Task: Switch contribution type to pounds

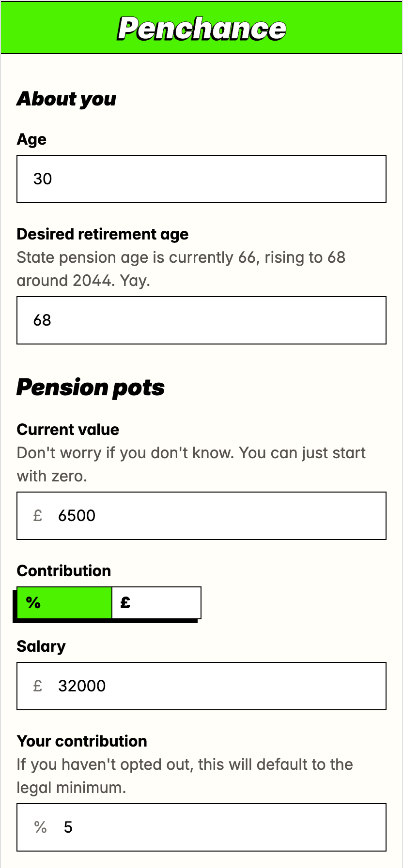Action: (x=156, y=603)
